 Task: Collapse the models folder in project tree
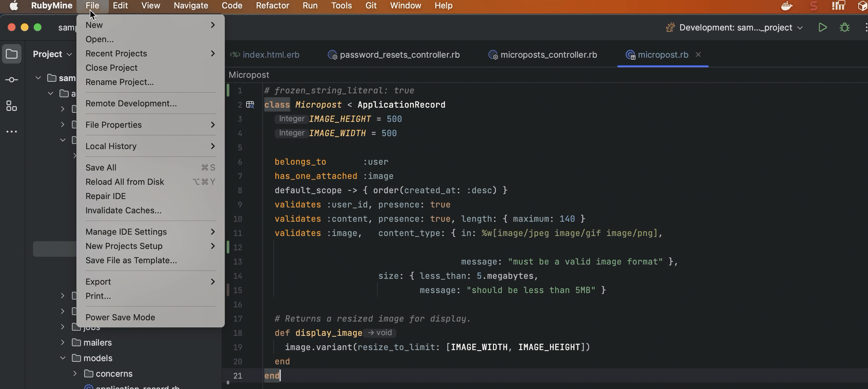[63, 358]
